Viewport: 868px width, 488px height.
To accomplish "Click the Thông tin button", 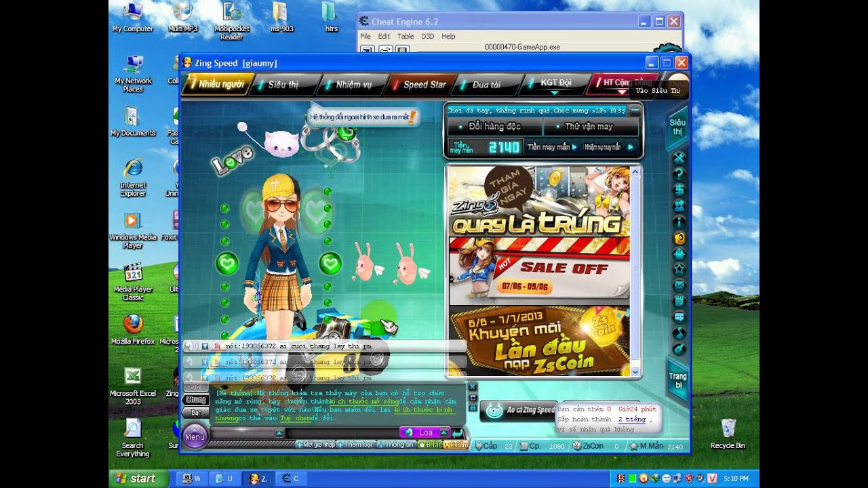I will pyautogui.click(x=397, y=445).
